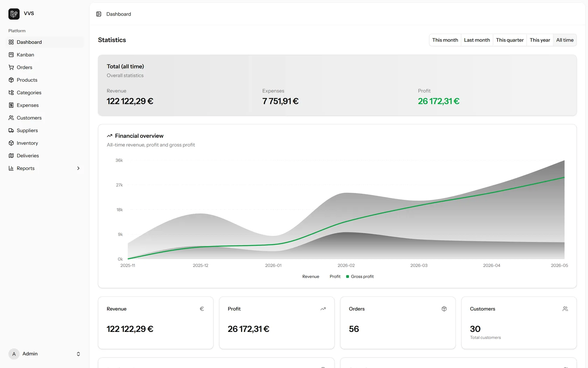588x368 pixels.
Task: Click the Inventory cube icon
Action: click(x=11, y=143)
